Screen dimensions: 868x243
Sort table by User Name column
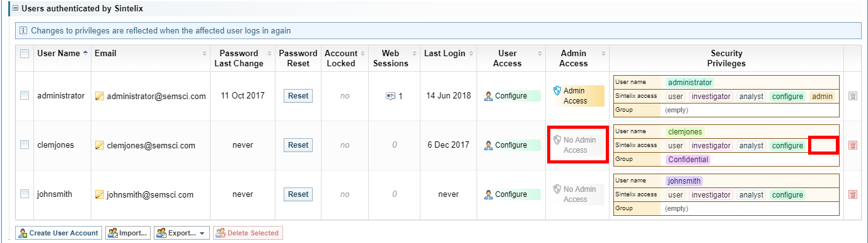point(62,54)
